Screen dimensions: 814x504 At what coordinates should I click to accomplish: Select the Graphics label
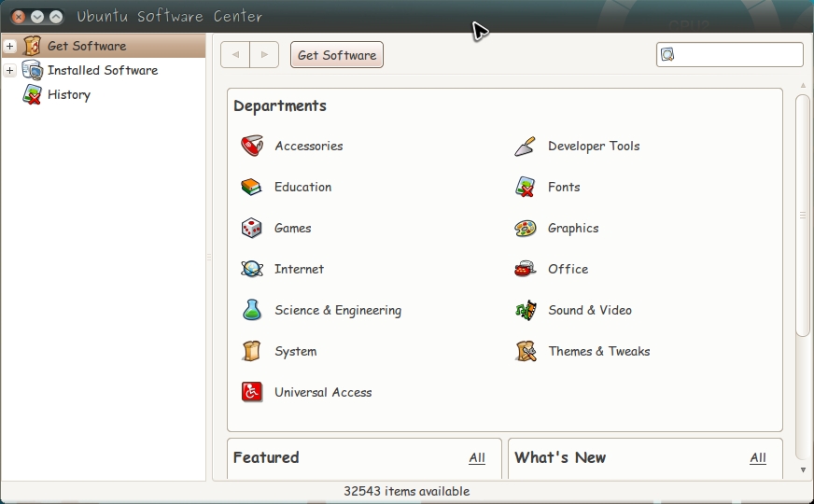573,229
